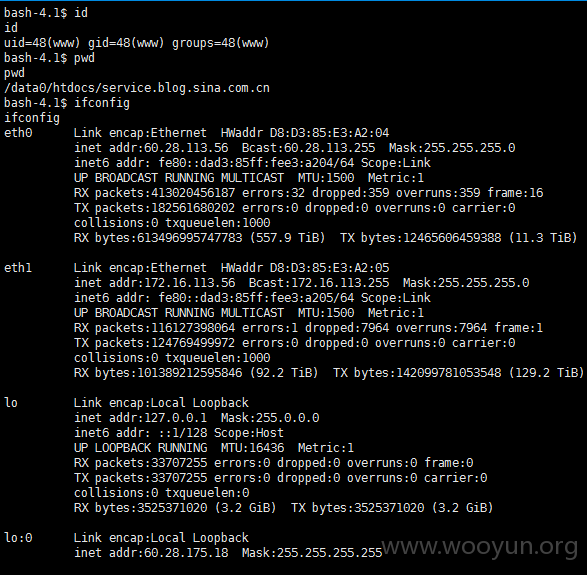Click eth1 HWaddr D8:D3:85:E3:A2:05
The width and height of the screenshot is (587, 575).
(305, 268)
